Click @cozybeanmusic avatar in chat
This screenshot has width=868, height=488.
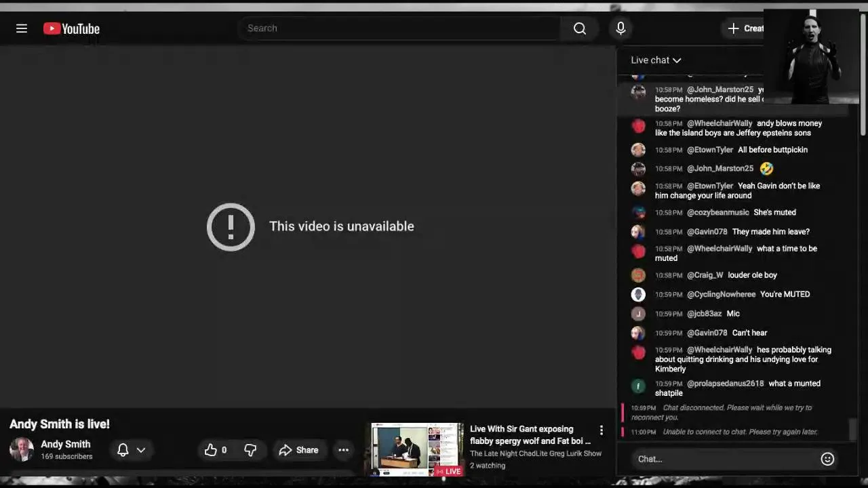(638, 213)
